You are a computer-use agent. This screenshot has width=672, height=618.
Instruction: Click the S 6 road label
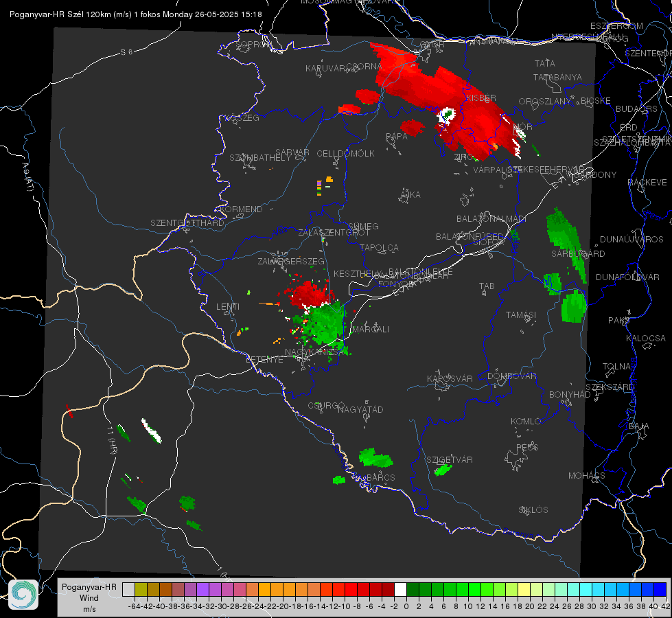coord(126,52)
